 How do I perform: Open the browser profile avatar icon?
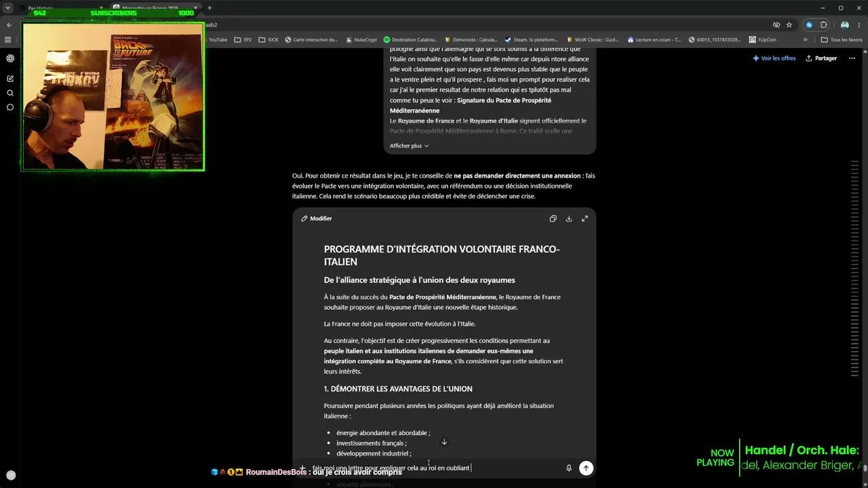tap(844, 25)
